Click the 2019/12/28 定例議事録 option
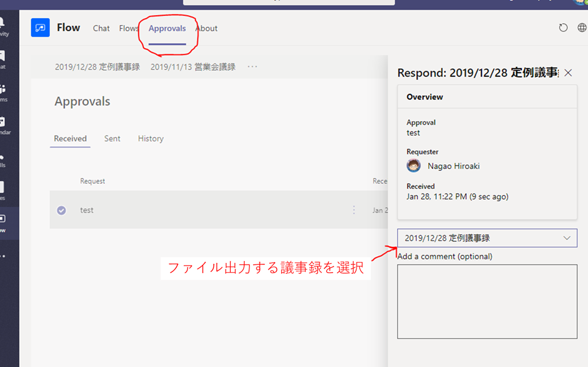 97,67
